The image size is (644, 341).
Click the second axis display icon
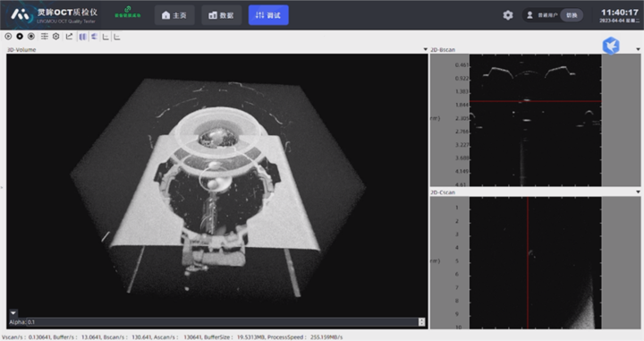pyautogui.click(x=117, y=37)
